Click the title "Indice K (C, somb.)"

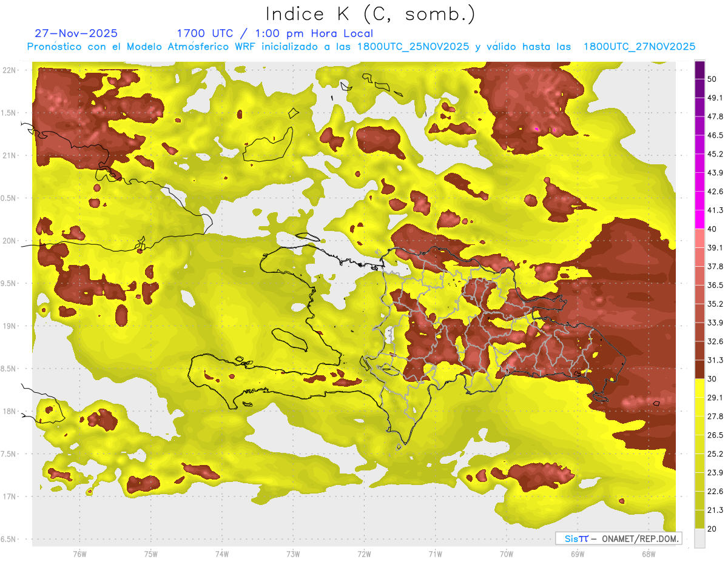coord(370,13)
